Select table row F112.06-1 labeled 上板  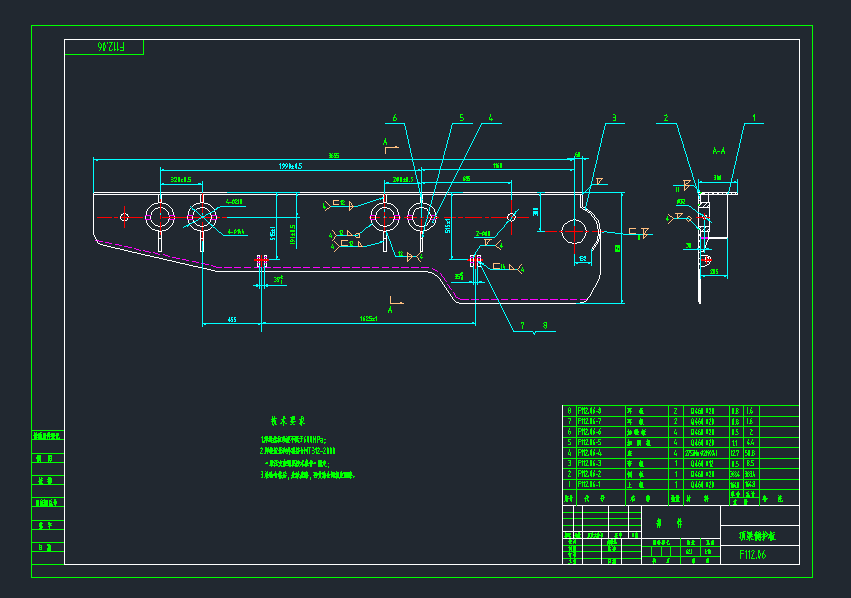(x=600, y=483)
